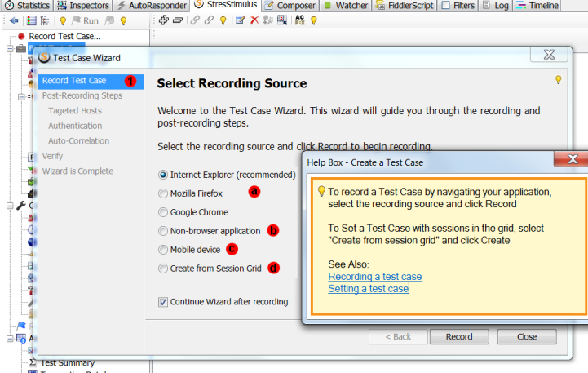The image size is (588, 373).
Task: Click the lightbulb icon after AC PIX
Action: pyautogui.click(x=314, y=20)
